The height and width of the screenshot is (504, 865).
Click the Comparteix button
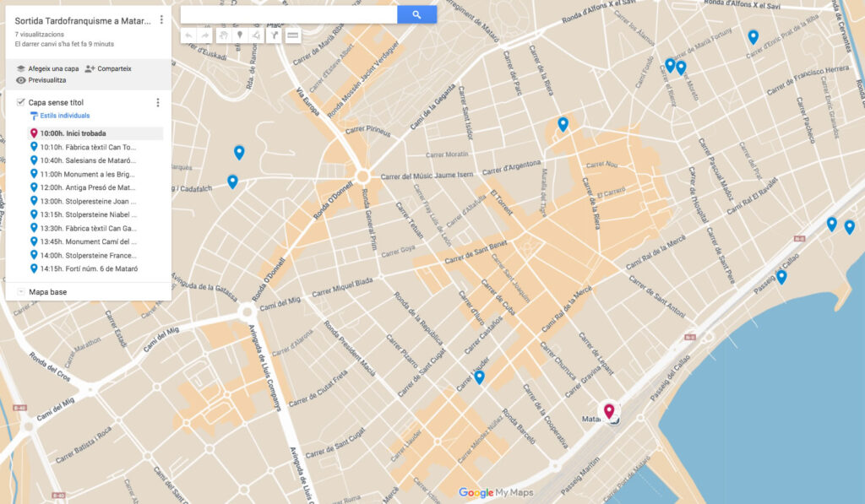tap(108, 68)
